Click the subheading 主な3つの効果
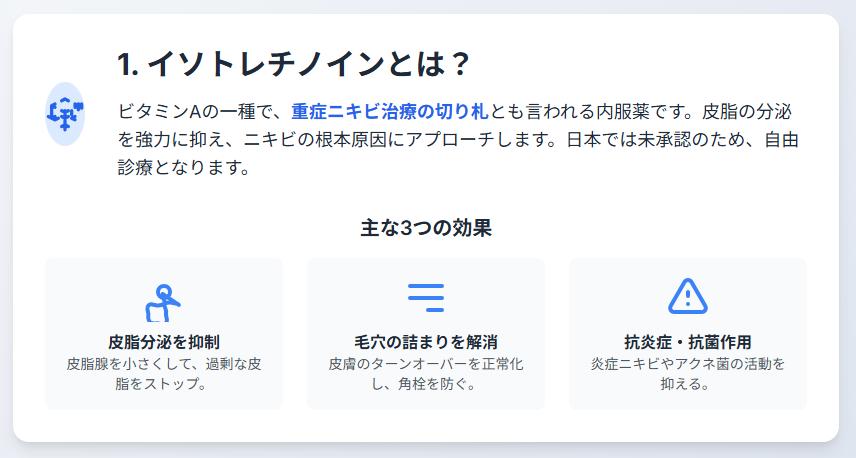The image size is (856, 458). (x=426, y=228)
